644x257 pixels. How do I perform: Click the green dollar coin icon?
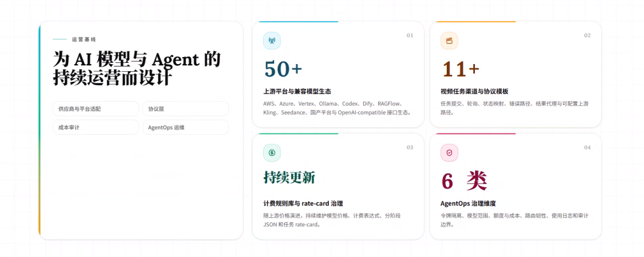pyautogui.click(x=272, y=153)
